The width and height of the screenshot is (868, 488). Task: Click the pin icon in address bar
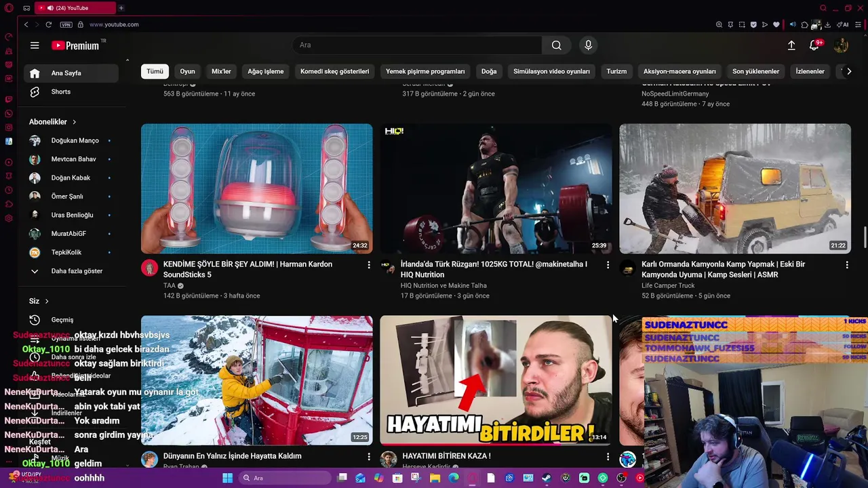[730, 24]
